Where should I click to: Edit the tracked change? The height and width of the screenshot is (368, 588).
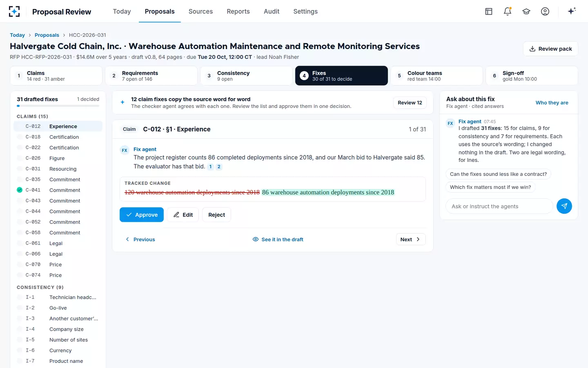pyautogui.click(x=183, y=215)
